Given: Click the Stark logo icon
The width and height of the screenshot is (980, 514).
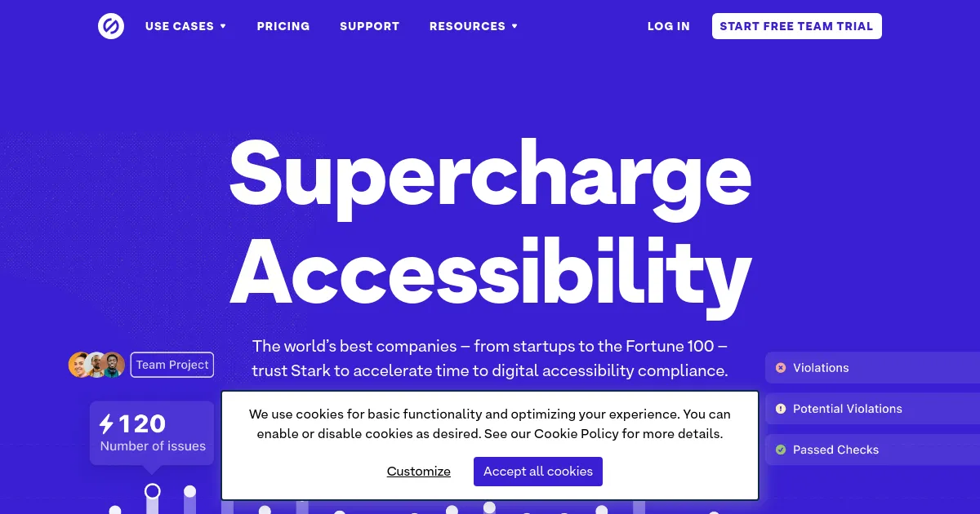Looking at the screenshot, I should click(110, 26).
